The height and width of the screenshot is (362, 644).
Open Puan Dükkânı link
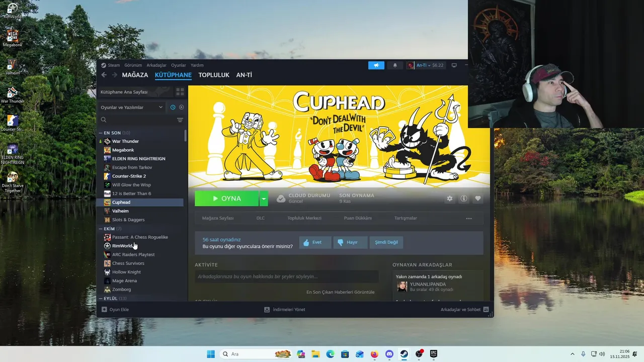click(358, 218)
